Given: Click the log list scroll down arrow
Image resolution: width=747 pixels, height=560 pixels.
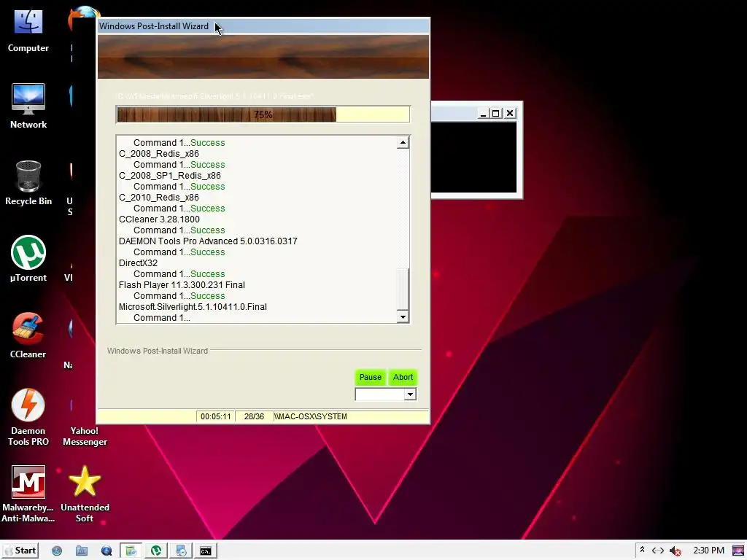Looking at the screenshot, I should pyautogui.click(x=403, y=316).
